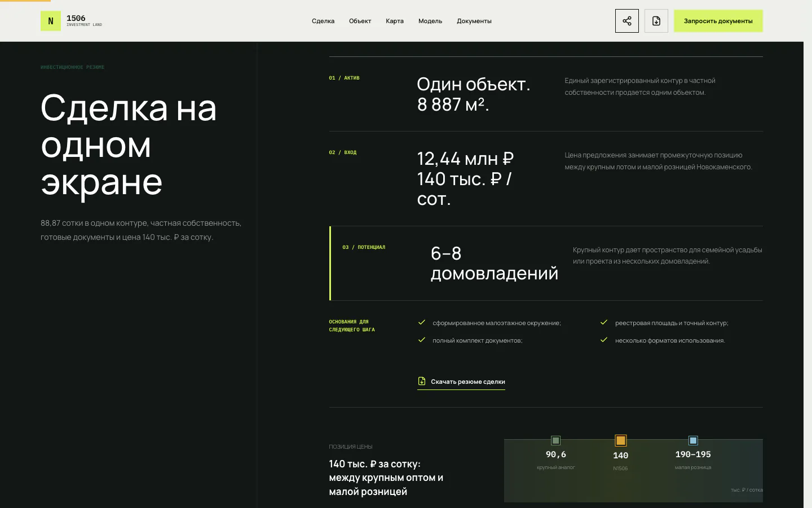Select the 02 / ВХОД row label

click(x=343, y=152)
